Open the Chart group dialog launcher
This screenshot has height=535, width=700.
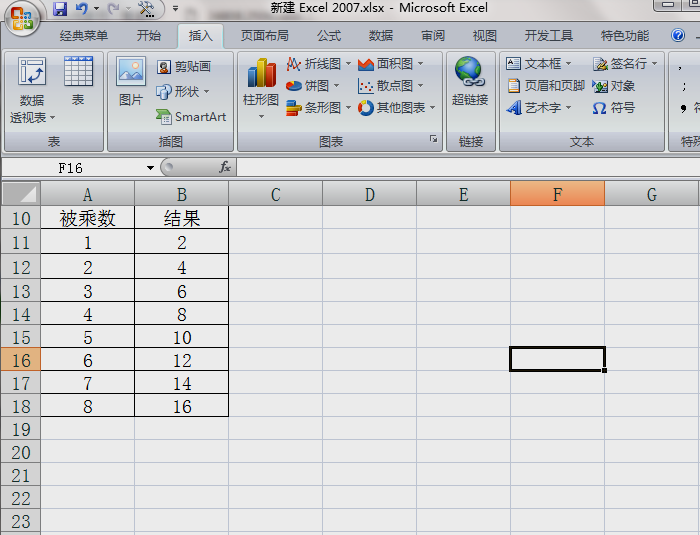(433, 140)
